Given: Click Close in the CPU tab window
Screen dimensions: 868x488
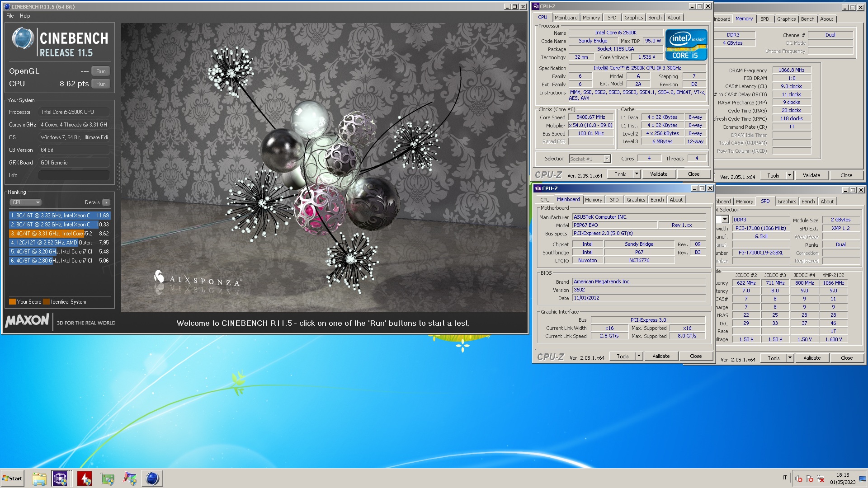Looking at the screenshot, I should pos(693,174).
